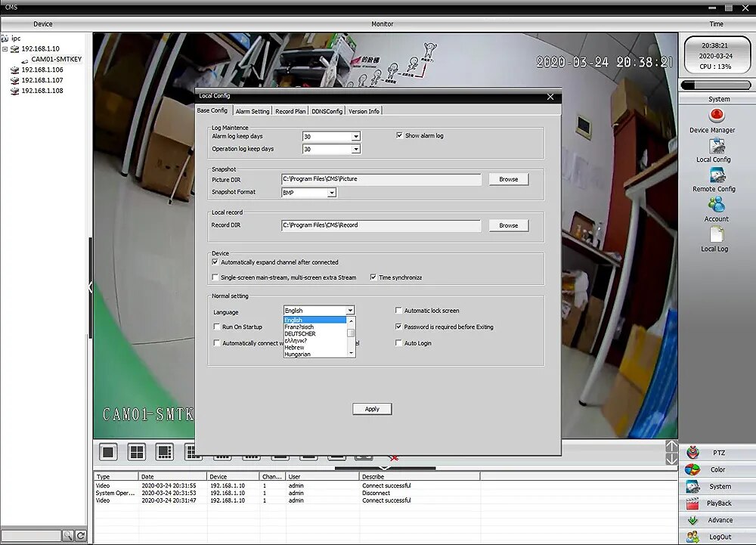Select single-screen layout view icon
This screenshot has width=756, height=545.
[x=108, y=452]
